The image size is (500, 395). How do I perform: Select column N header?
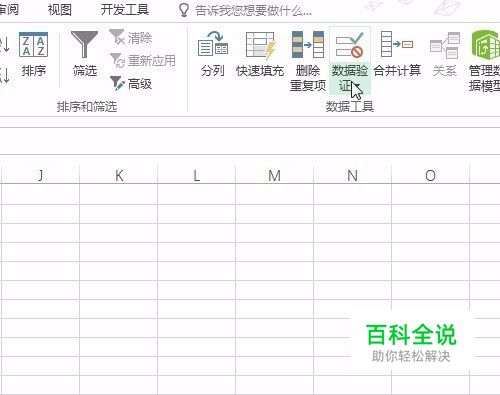(352, 175)
